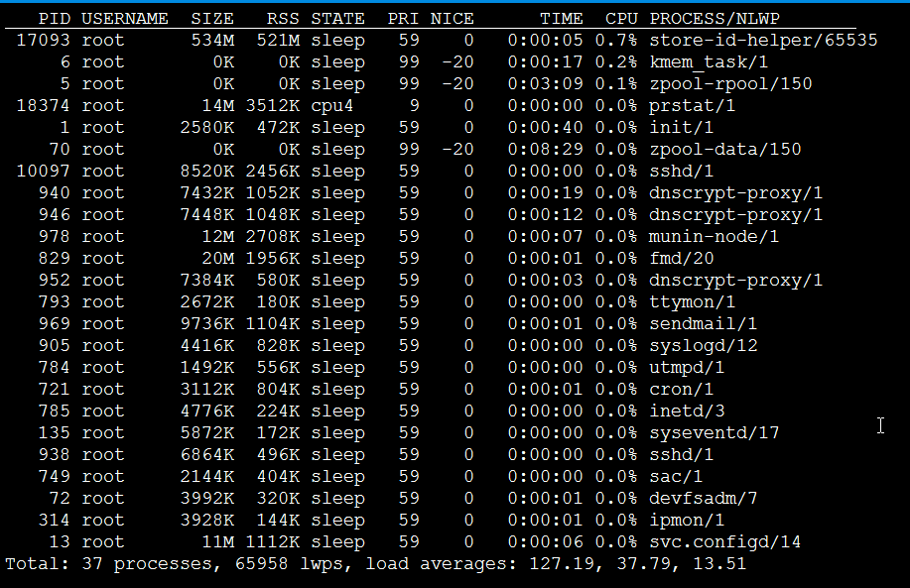
Task: Click the USERNAME column header
Action: (125, 19)
